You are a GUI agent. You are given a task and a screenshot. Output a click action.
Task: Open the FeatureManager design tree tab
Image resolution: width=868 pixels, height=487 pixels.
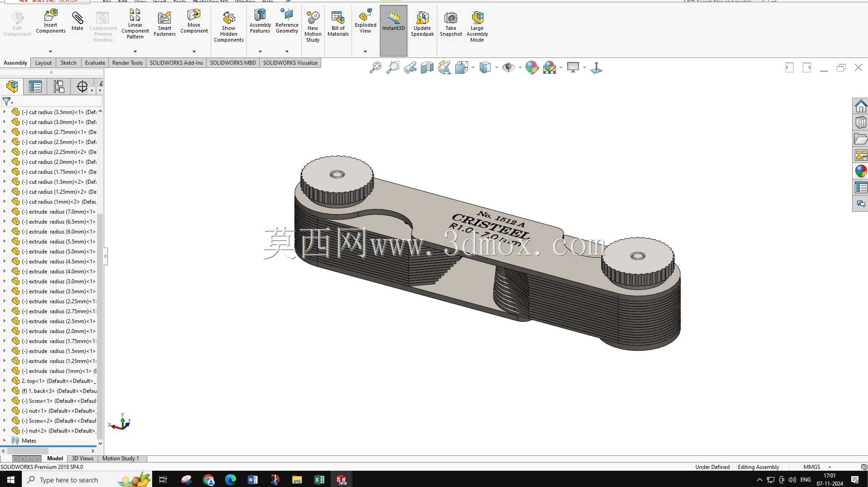pyautogui.click(x=12, y=86)
